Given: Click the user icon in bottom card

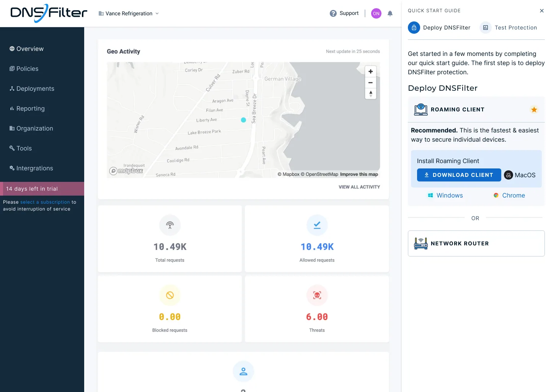Looking at the screenshot, I should 243,371.
